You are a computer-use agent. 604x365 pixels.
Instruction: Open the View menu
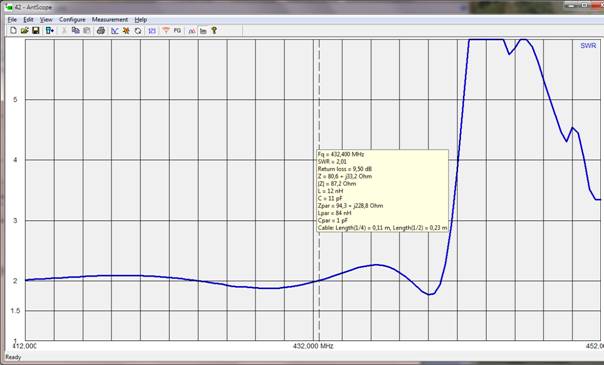(46, 20)
